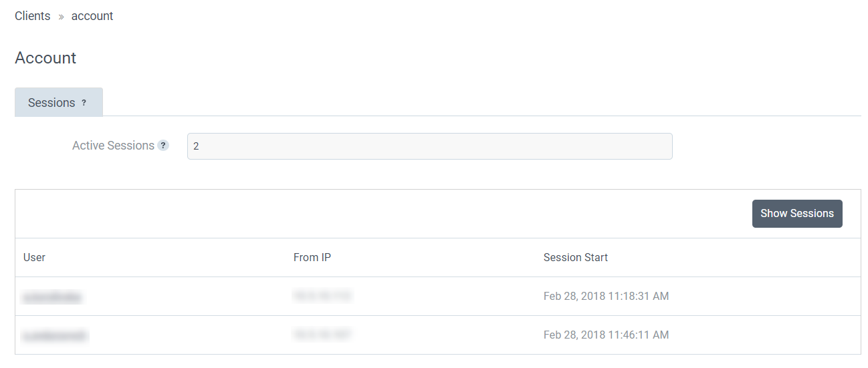
Task: Click the Sessions tab label text
Action: click(51, 103)
